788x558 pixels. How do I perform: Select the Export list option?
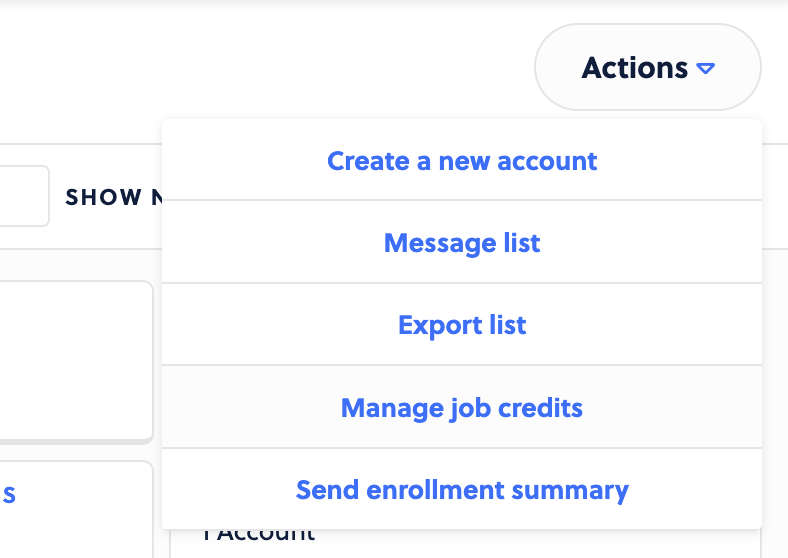click(x=462, y=325)
